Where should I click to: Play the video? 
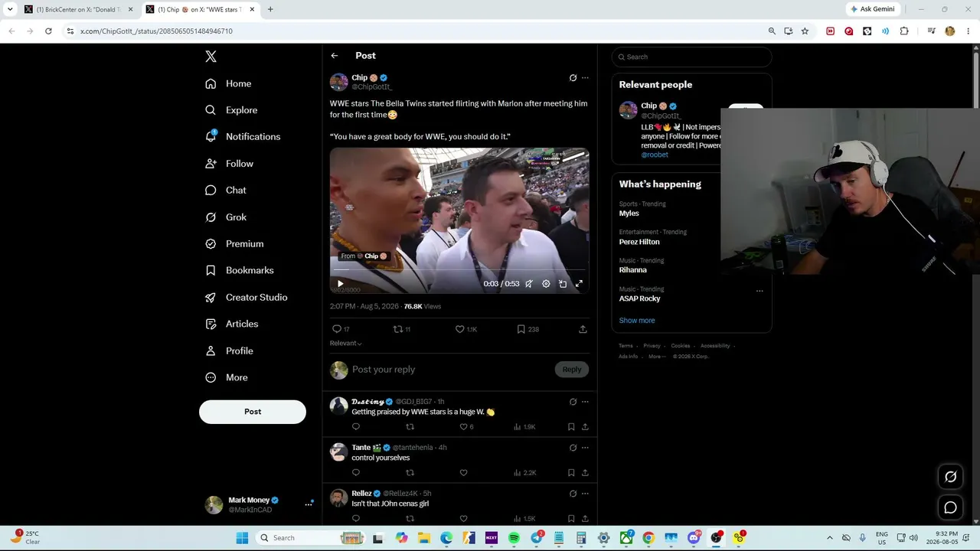(x=341, y=284)
